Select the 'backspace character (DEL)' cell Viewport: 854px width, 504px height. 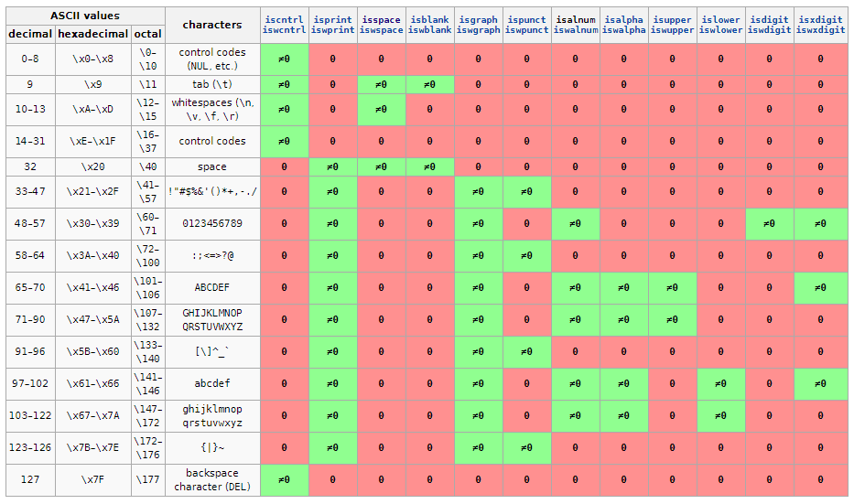coord(212,480)
